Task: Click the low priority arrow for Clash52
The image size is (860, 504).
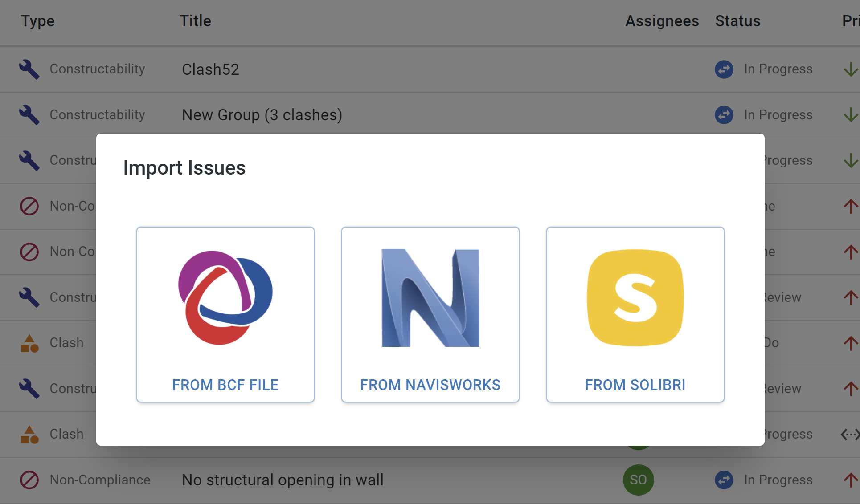Action: click(x=851, y=69)
